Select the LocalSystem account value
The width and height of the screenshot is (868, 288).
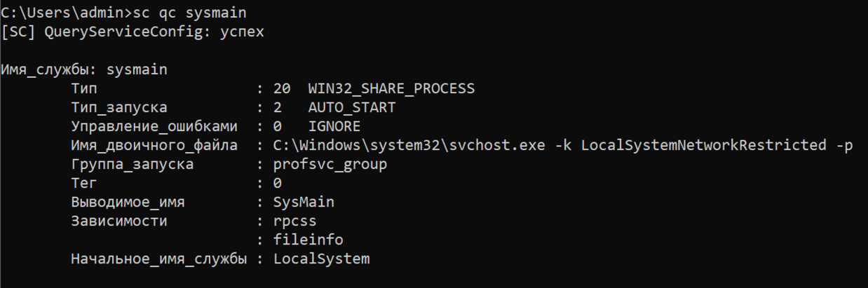pyautogui.click(x=321, y=259)
